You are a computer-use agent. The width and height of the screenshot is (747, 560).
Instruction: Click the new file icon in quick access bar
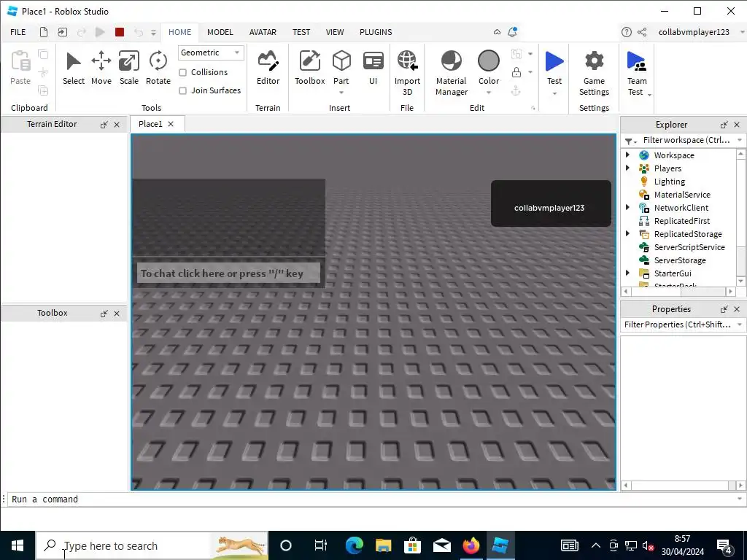(43, 32)
